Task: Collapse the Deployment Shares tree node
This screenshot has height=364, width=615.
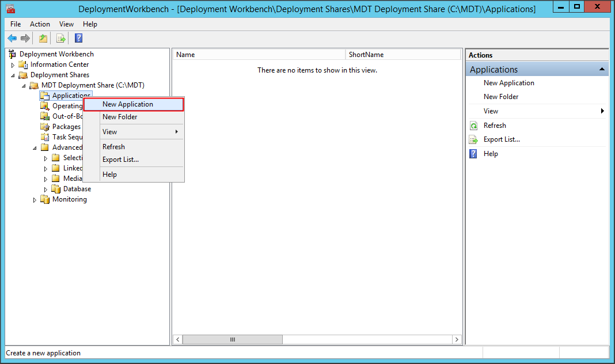Action: 13,75
